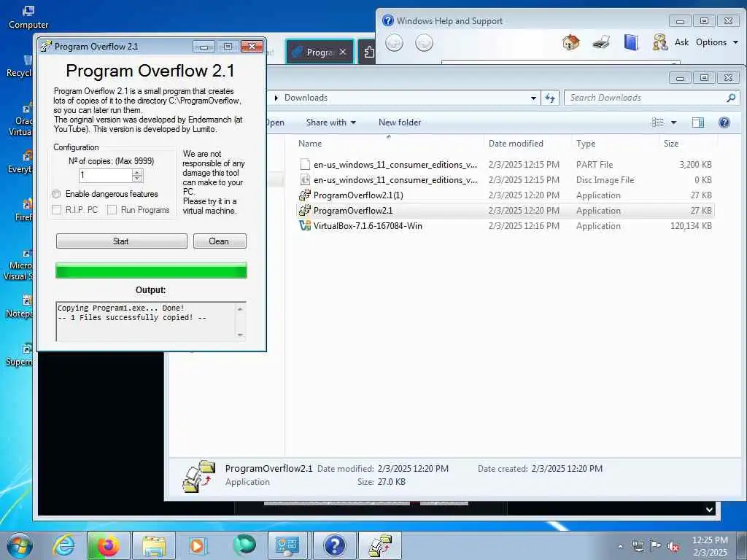Open the Windows Start menu orb
The width and height of the screenshot is (747, 560).
click(x=20, y=545)
